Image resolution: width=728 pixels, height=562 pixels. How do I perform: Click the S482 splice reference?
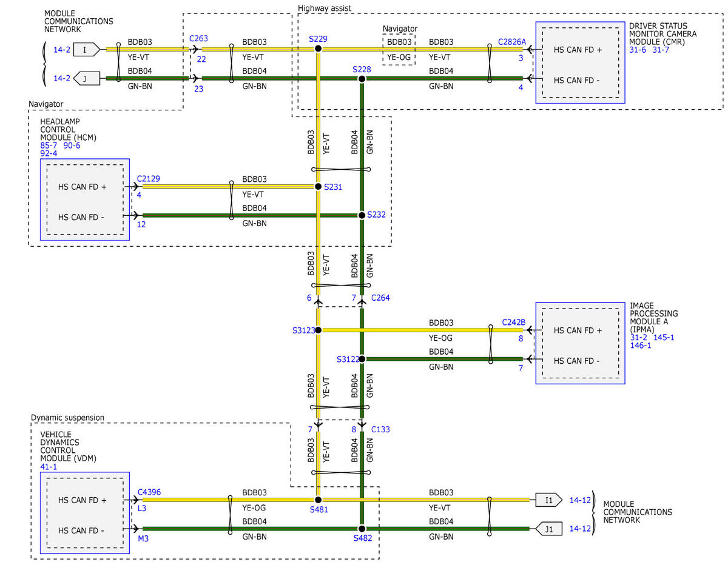click(x=362, y=538)
